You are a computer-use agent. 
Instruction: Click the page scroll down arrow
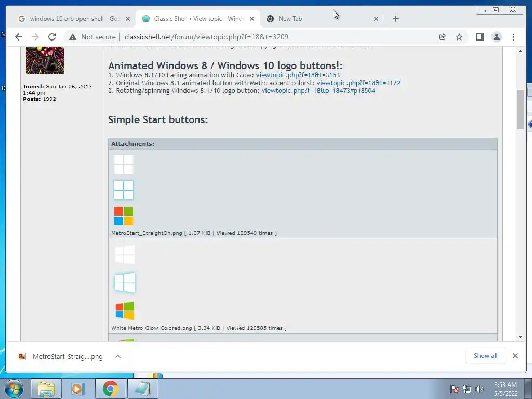520,337
